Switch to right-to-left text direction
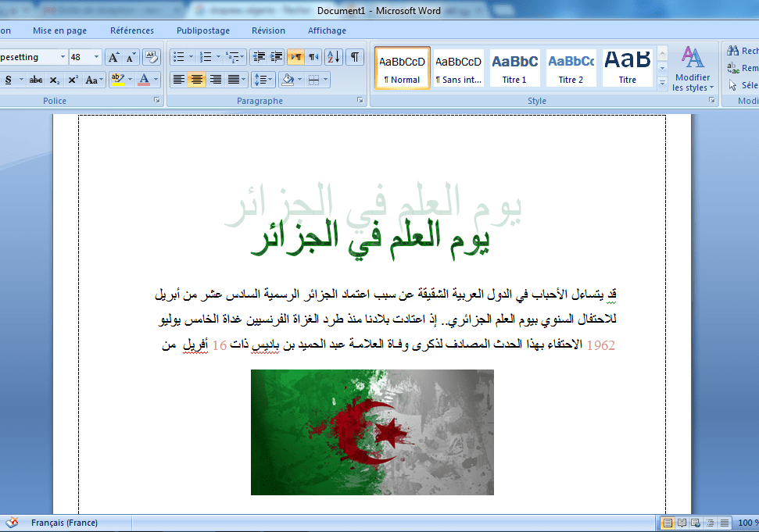Screen dimensions: 759x532 [314, 57]
